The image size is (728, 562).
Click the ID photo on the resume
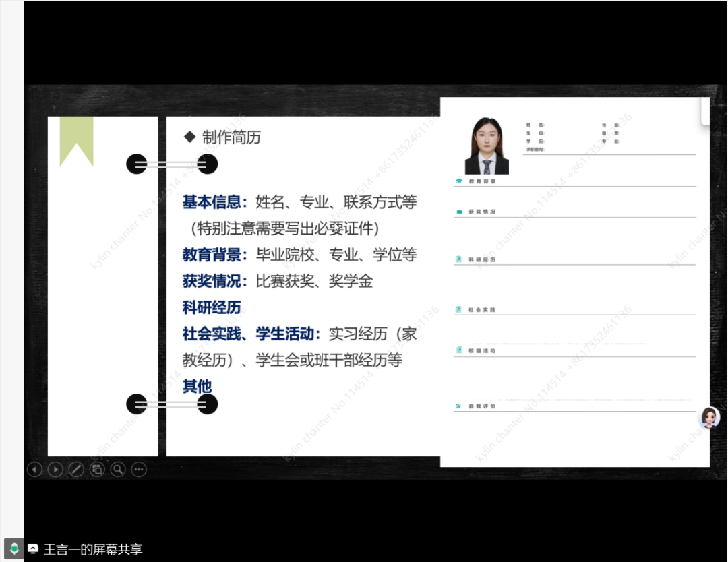point(487,146)
